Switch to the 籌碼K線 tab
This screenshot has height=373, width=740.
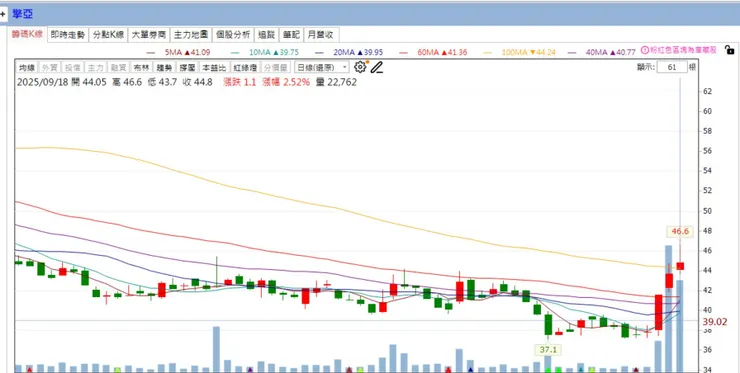pos(27,34)
